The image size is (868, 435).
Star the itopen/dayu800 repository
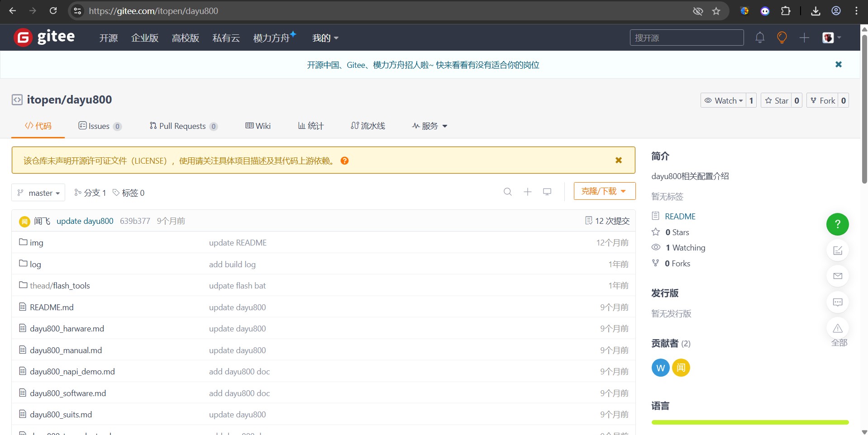(777, 101)
